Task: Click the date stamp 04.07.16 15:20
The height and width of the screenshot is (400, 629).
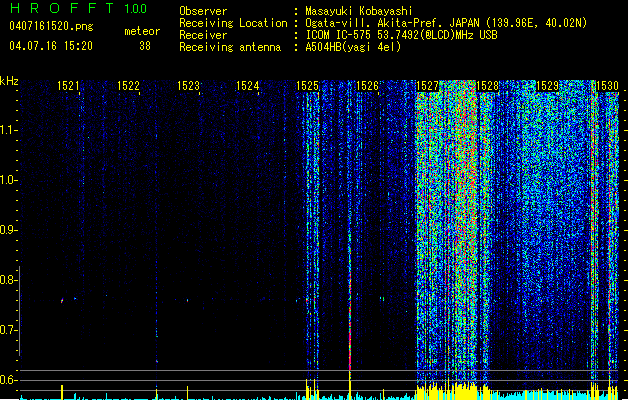Action: point(51,46)
